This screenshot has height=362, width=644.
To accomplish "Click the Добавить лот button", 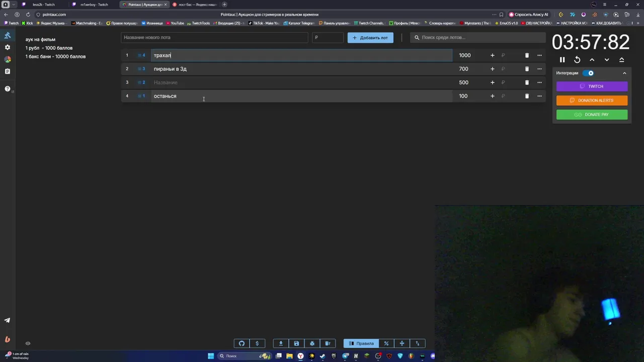I will pyautogui.click(x=370, y=38).
